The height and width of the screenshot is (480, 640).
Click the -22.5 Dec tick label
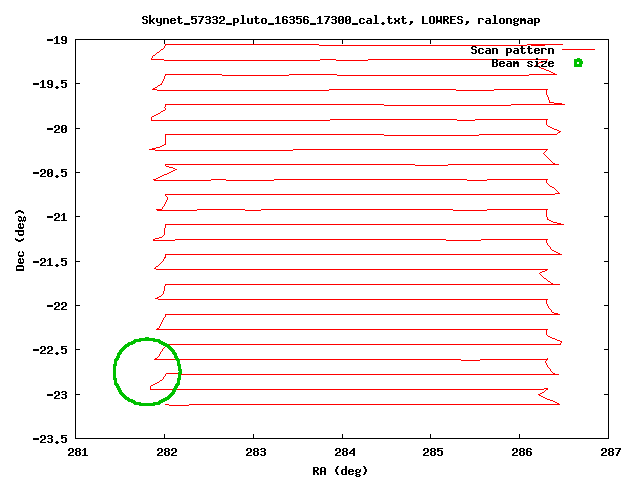(50, 350)
